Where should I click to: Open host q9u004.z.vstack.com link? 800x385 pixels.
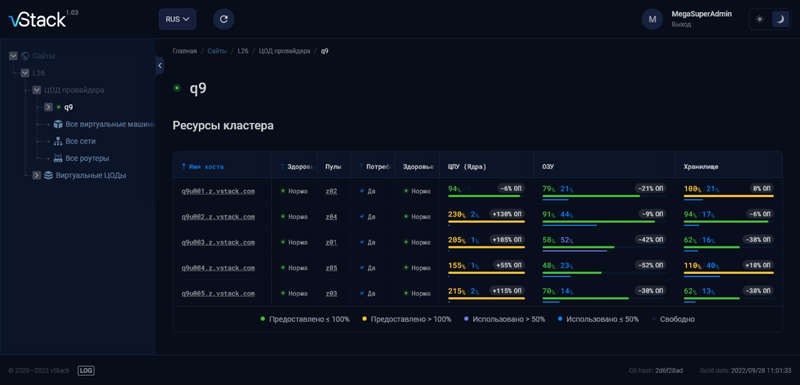218,268
